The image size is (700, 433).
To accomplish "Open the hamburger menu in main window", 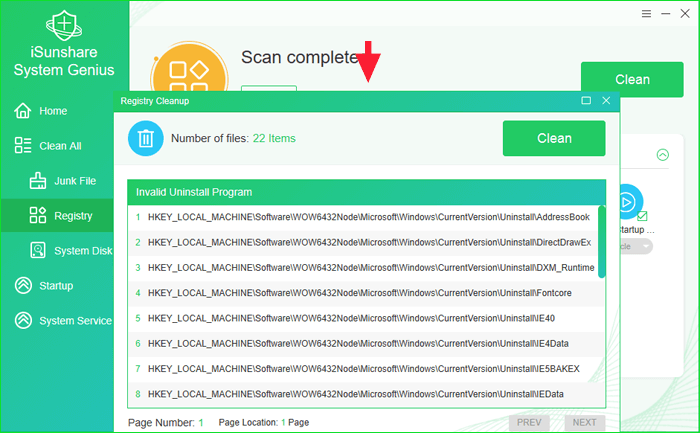I will pos(646,14).
